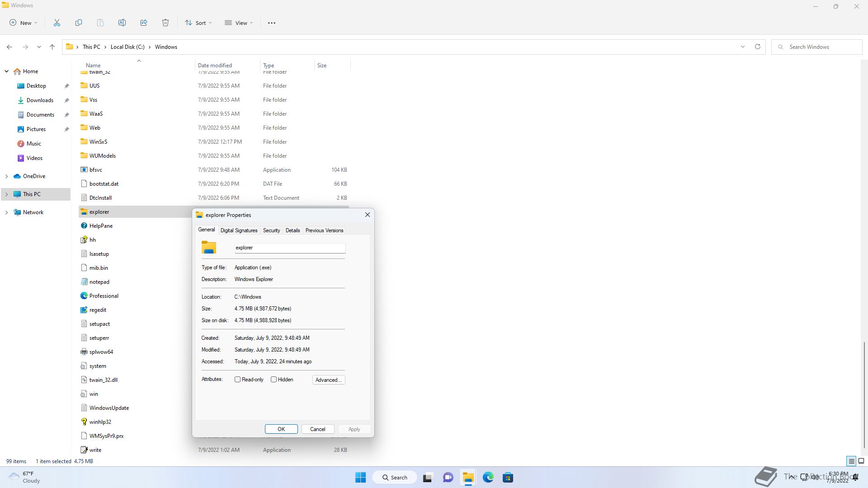
Task: Expand the Network tree node
Action: coord(7,212)
